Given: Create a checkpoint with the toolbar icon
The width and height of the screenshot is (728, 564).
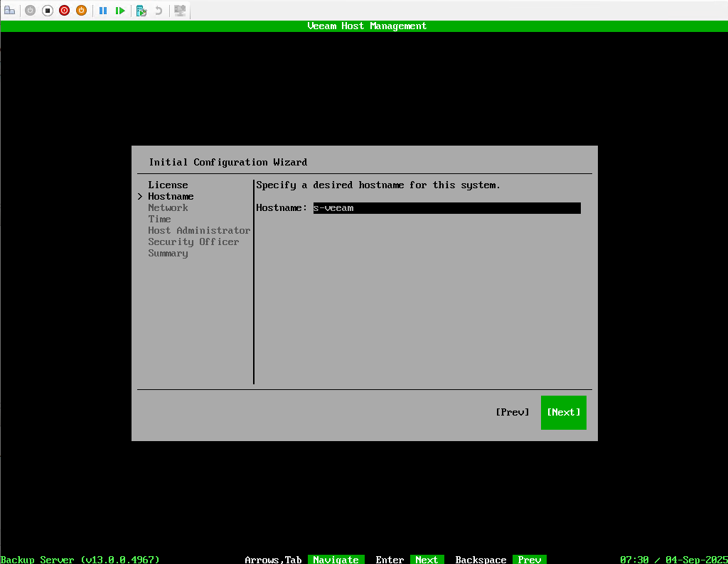Looking at the screenshot, I should [x=141, y=11].
